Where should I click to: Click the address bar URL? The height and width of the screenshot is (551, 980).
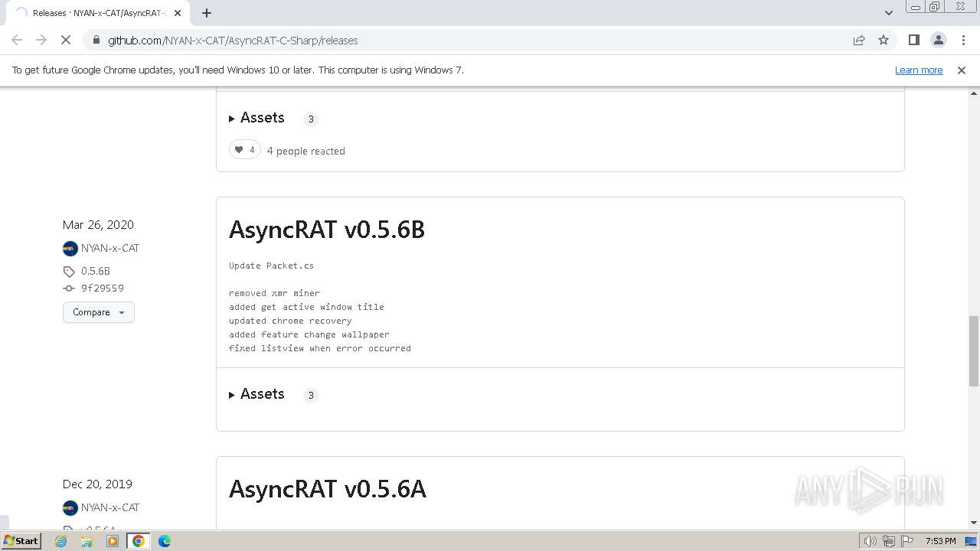pos(233,41)
